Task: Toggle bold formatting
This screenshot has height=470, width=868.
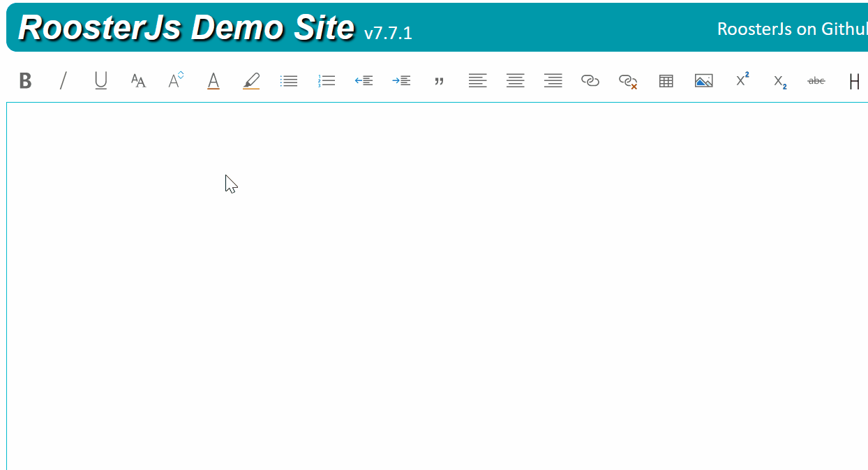Action: pyautogui.click(x=25, y=80)
